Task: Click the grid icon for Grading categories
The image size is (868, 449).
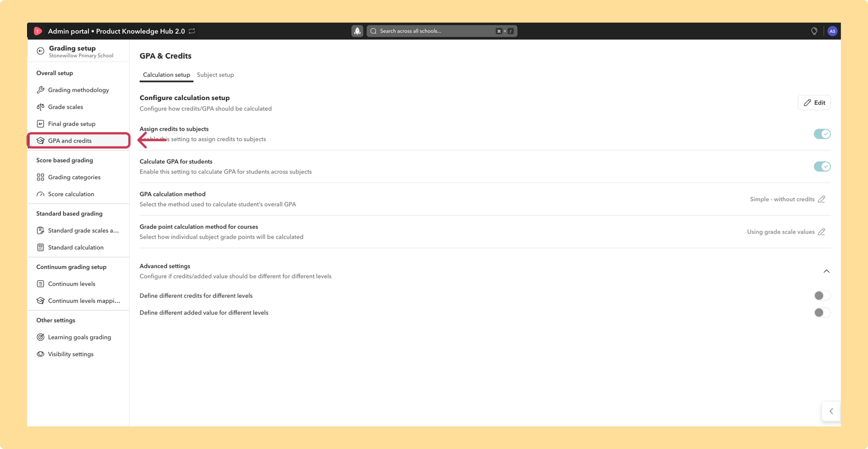Action: click(40, 177)
